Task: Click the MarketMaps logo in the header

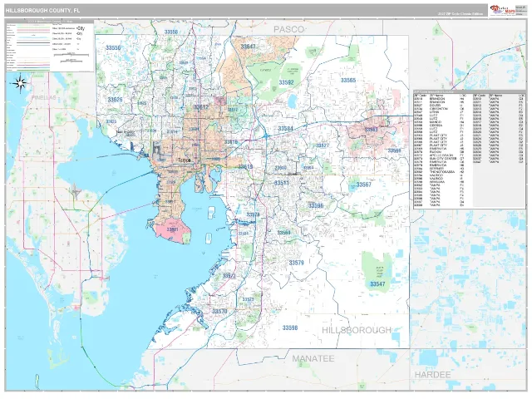Action: [x=502, y=10]
